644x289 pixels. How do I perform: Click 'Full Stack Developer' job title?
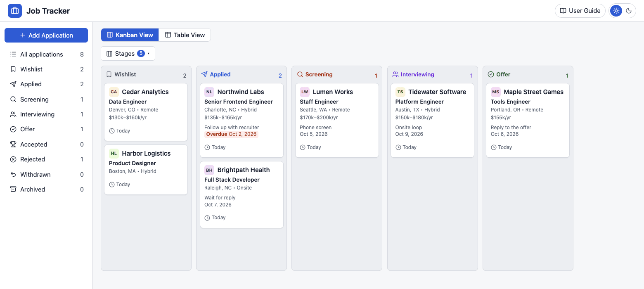click(232, 180)
